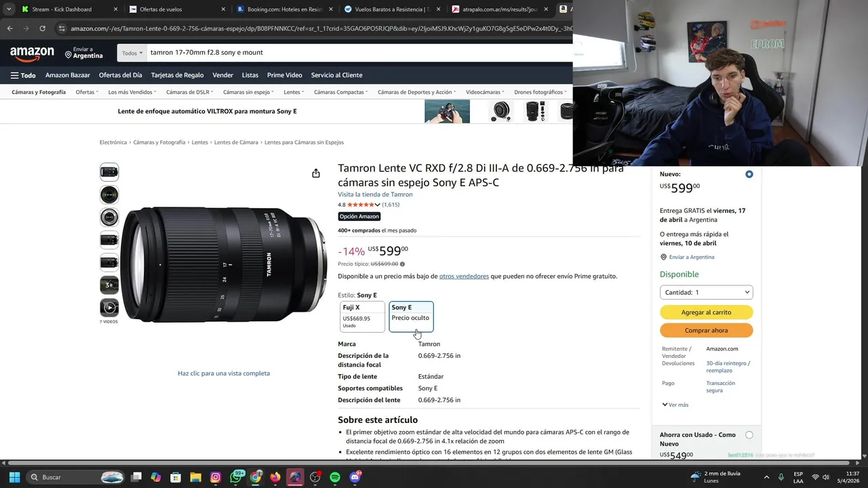Open Spotify from the taskbar
This screenshot has width=868, height=488.
335,477
